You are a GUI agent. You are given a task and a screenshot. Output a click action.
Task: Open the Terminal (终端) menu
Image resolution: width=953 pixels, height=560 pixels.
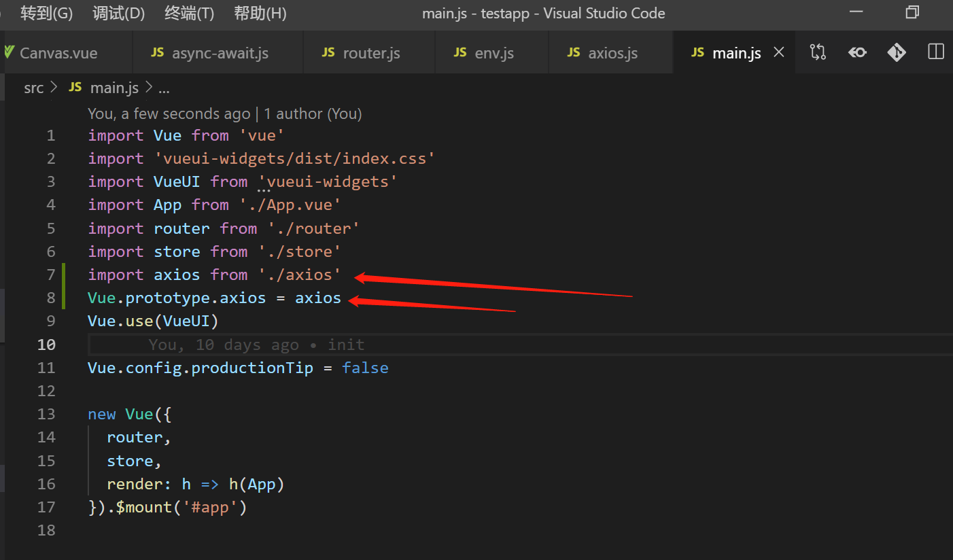(189, 13)
